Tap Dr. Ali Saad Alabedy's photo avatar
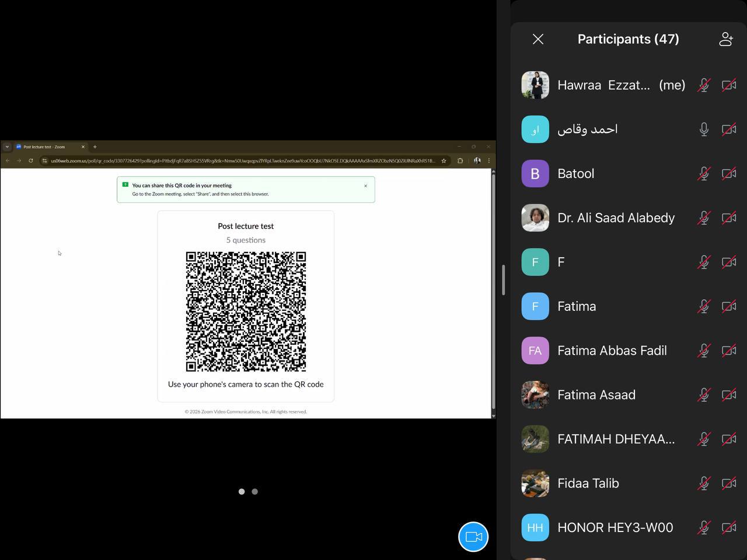 535,218
